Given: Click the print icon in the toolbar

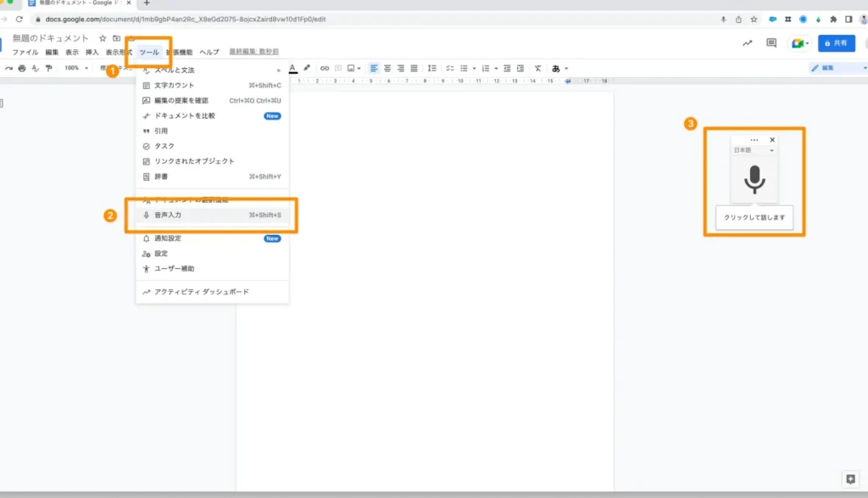Looking at the screenshot, I should click(22, 68).
